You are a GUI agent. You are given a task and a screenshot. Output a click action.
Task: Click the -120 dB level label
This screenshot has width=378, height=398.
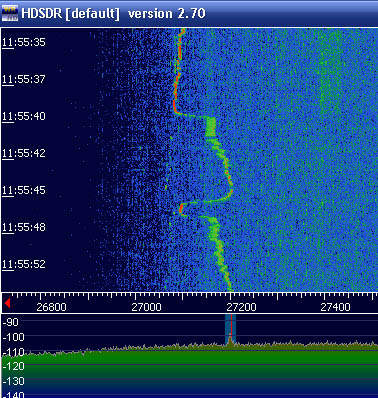pyautogui.click(x=13, y=366)
